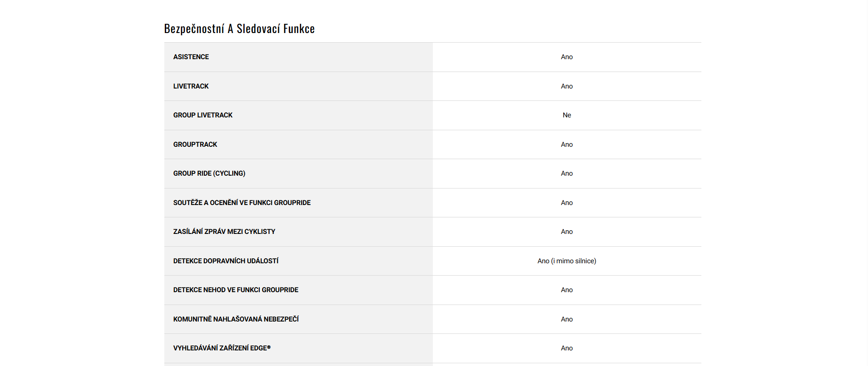This screenshot has height=366, width=868.
Task: Select the "Ano" value for LiveTrack
Action: (567, 86)
